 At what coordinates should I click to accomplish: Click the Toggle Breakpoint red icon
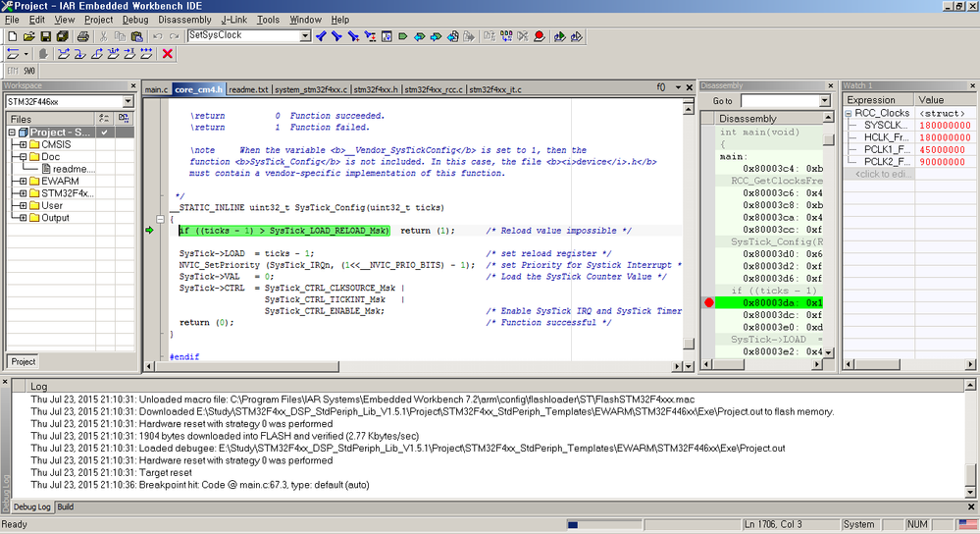pos(539,37)
